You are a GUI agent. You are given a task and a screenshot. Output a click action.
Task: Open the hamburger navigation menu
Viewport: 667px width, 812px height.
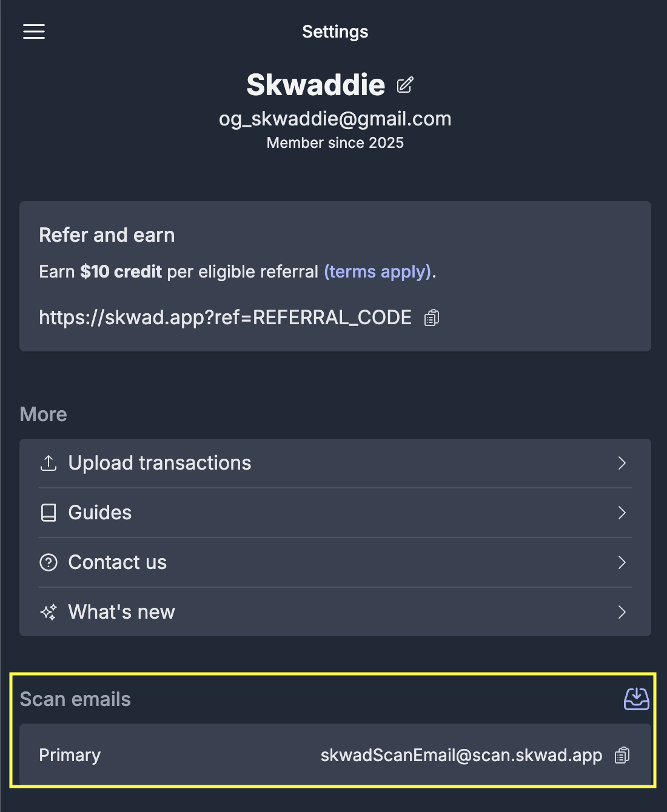pos(34,32)
